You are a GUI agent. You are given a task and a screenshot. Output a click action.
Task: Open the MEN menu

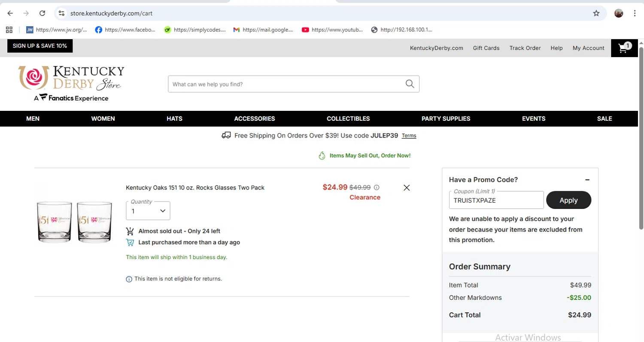coord(33,119)
